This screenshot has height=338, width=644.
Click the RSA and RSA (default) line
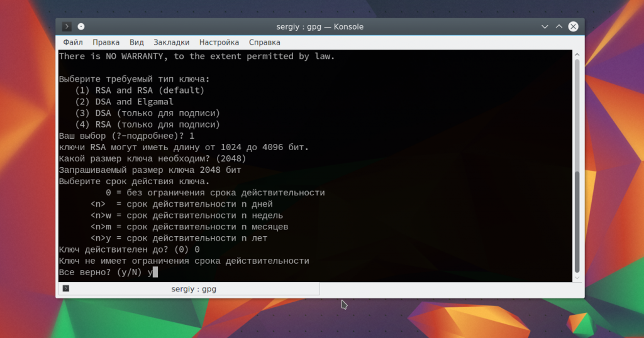140,90
